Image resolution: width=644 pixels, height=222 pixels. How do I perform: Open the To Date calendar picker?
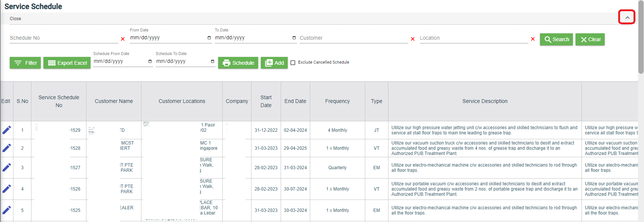294,38
